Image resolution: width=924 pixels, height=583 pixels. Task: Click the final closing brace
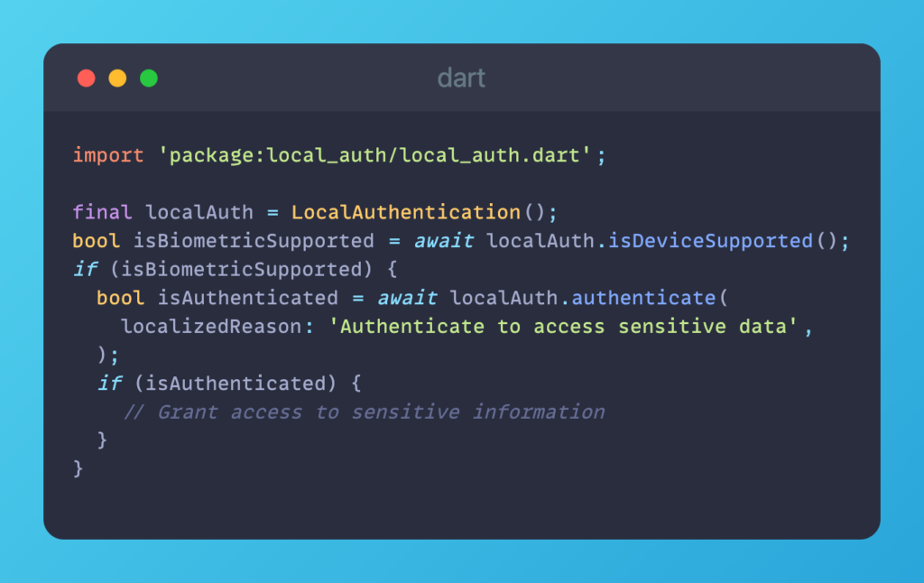point(78,468)
